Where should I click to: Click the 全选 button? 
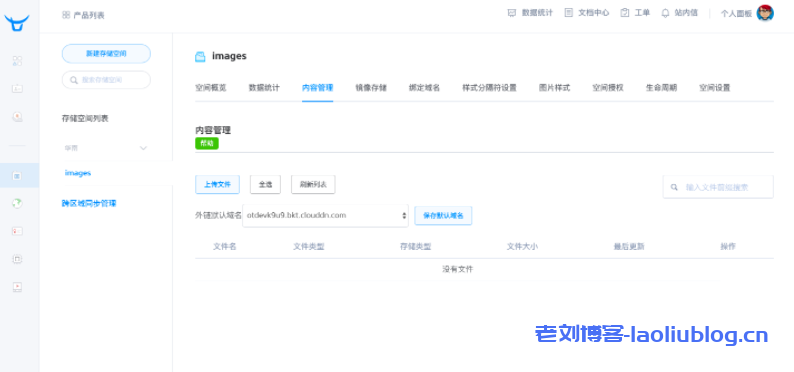pos(265,185)
